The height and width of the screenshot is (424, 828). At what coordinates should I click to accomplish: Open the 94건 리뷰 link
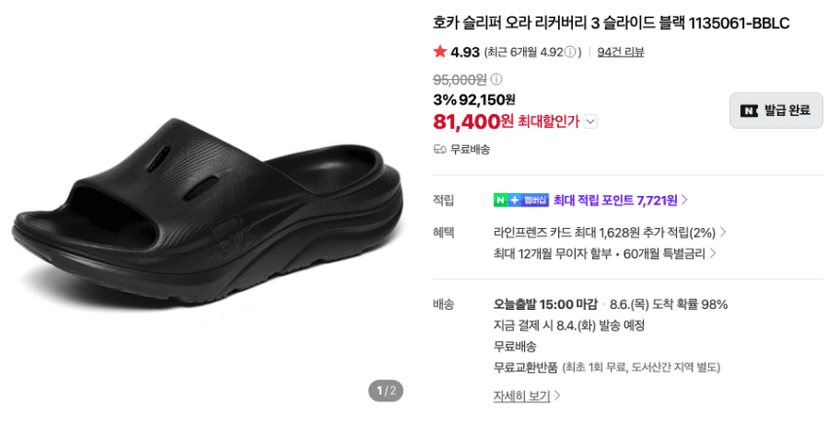click(620, 52)
